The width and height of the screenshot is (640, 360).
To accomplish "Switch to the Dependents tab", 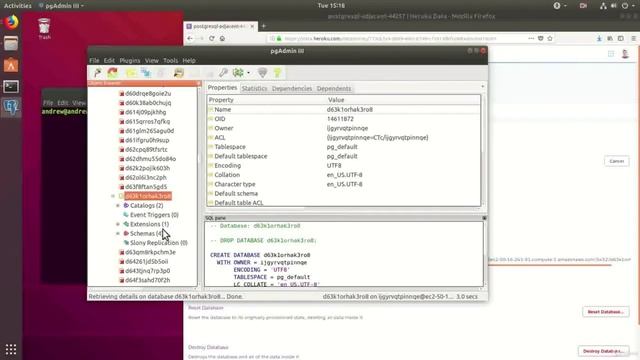I will tap(333, 88).
